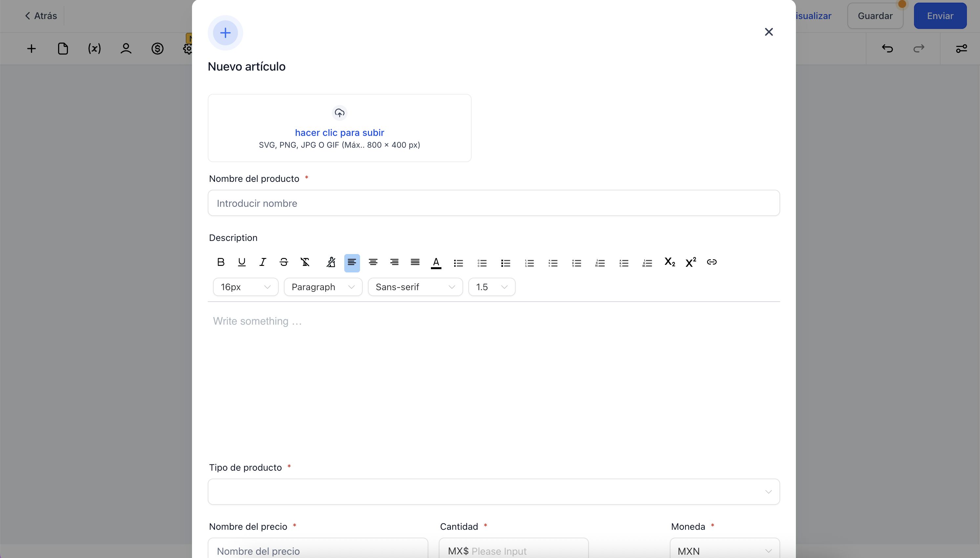
Task: Click the clear formatting icon
Action: point(305,262)
